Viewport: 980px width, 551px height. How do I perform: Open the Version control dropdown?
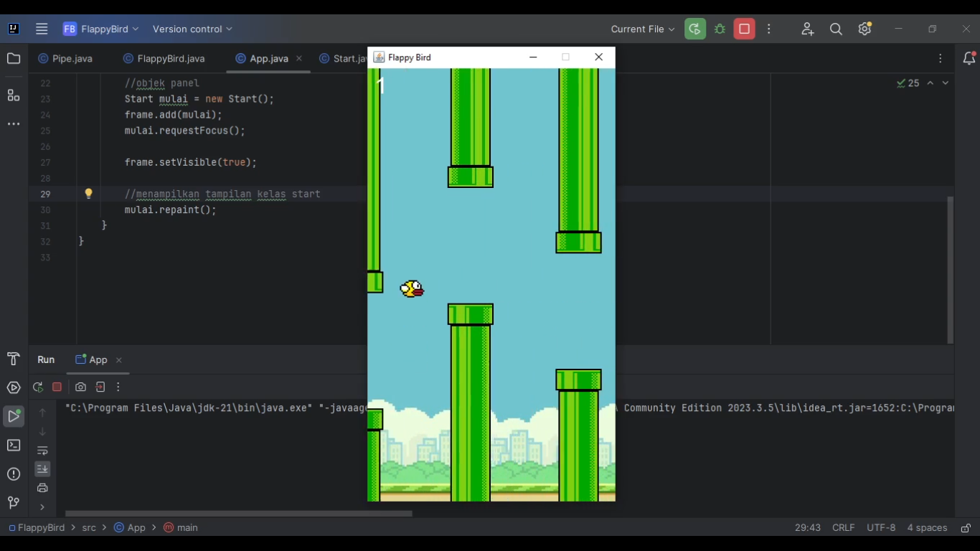pos(192,29)
